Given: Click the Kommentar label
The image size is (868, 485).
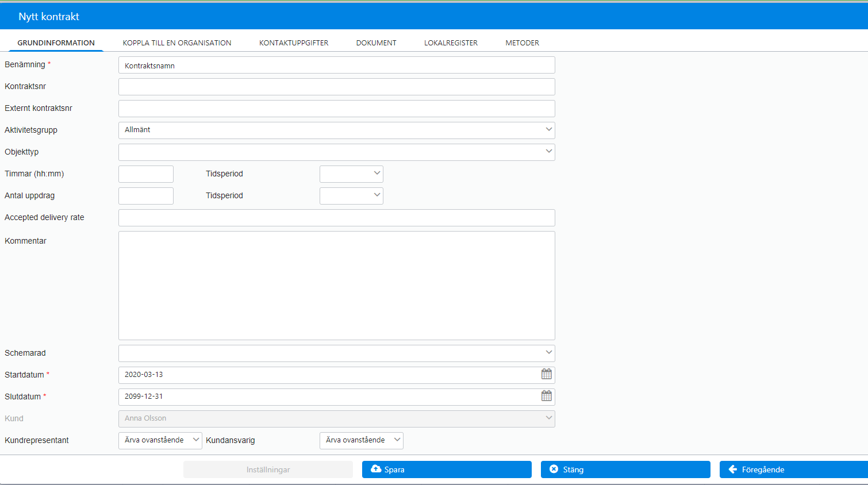Looking at the screenshot, I should click(25, 241).
